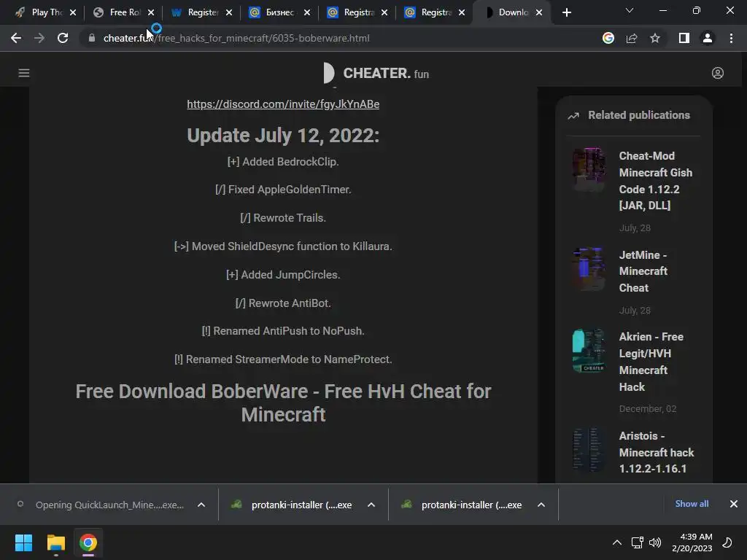The image size is (747, 560).
Task: Open Windows Start menu
Action: tap(23, 542)
